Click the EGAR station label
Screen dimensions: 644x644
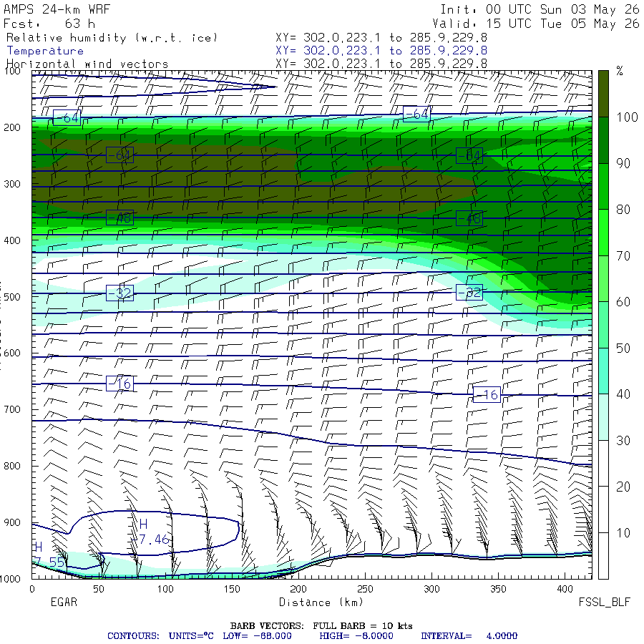point(64,602)
